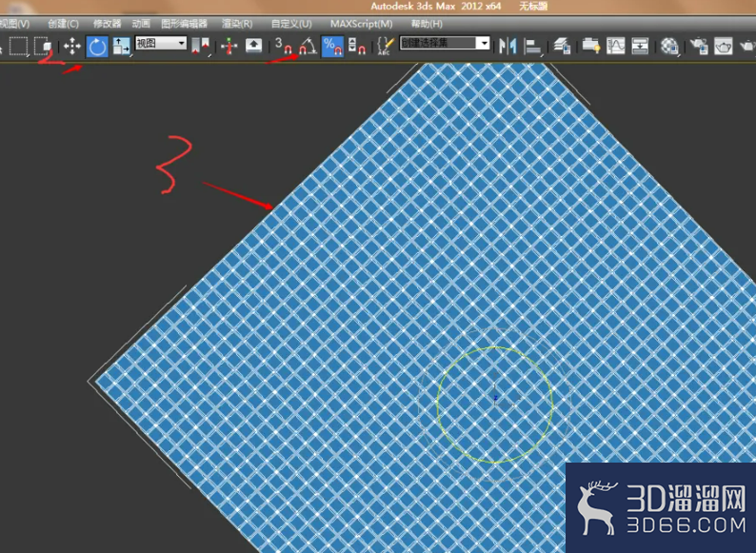The height and width of the screenshot is (553, 756).
Task: Open the 图形编辑器 menu
Action: pos(184,24)
